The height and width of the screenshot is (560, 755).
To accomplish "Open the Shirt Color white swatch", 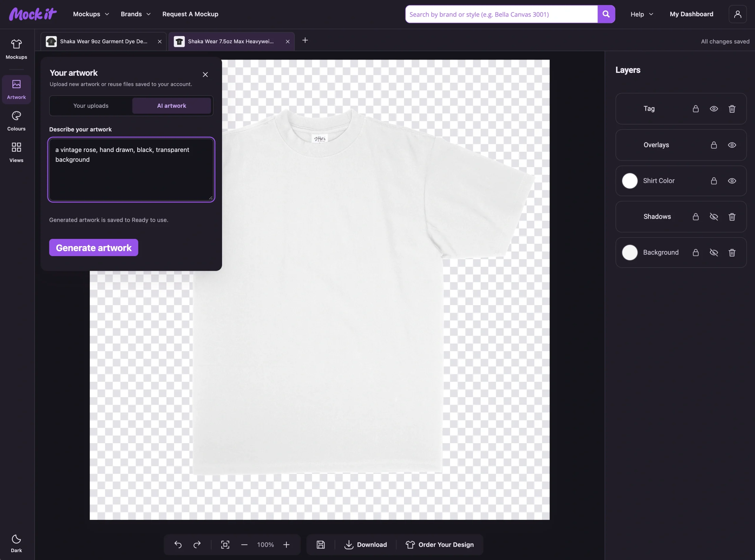I will click(630, 181).
